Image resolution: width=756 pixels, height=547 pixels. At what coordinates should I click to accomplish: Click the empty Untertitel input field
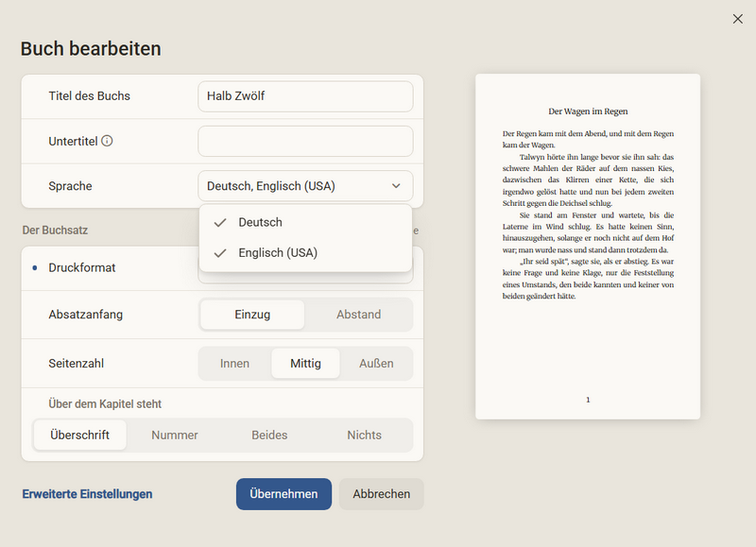(x=305, y=141)
